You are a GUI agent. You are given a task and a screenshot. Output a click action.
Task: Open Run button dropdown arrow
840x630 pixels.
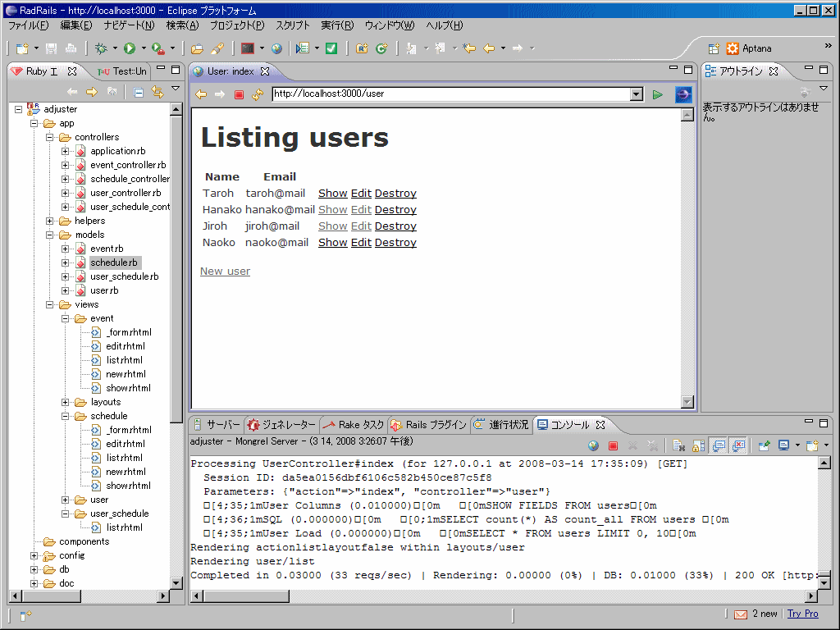pyautogui.click(x=144, y=48)
